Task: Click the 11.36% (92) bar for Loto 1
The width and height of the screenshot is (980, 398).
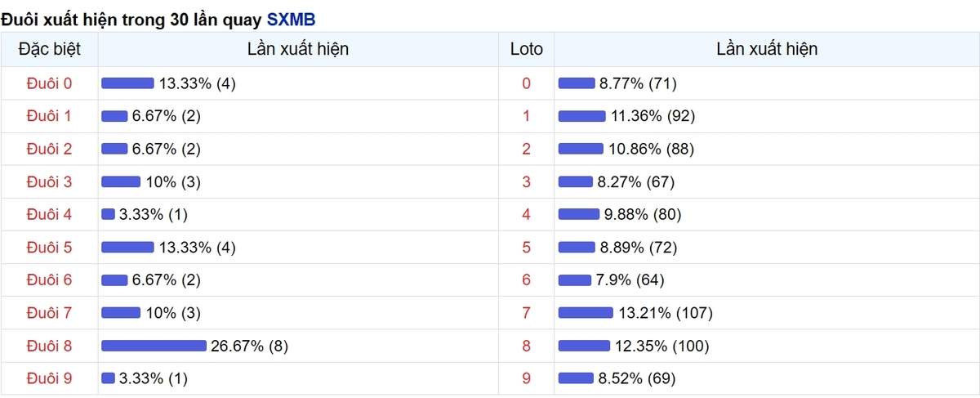Action: point(582,116)
